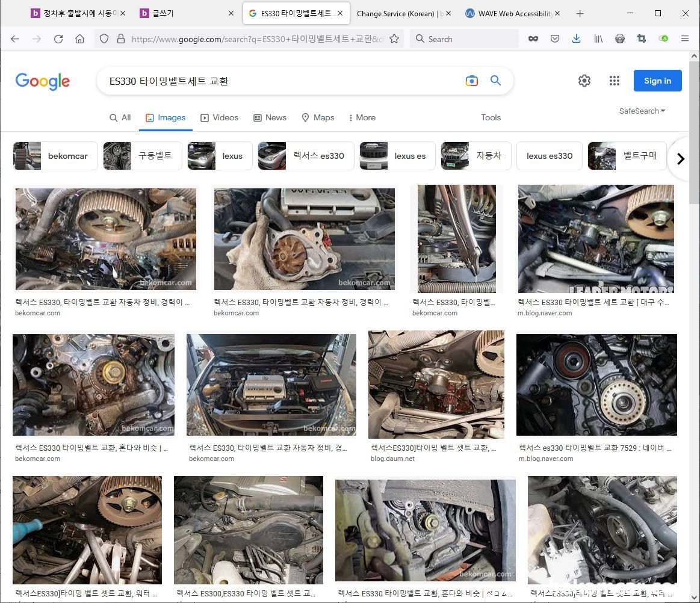Open the Downloads panel

pos(577,39)
